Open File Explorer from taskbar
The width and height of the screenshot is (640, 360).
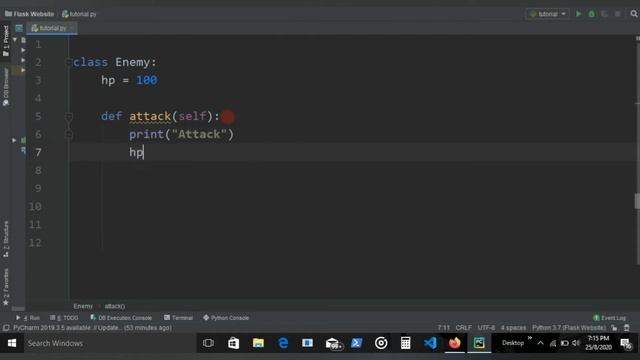(258, 343)
